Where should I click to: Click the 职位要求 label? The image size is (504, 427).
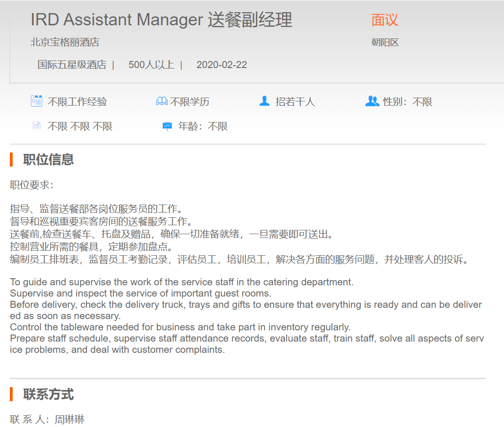(x=31, y=185)
